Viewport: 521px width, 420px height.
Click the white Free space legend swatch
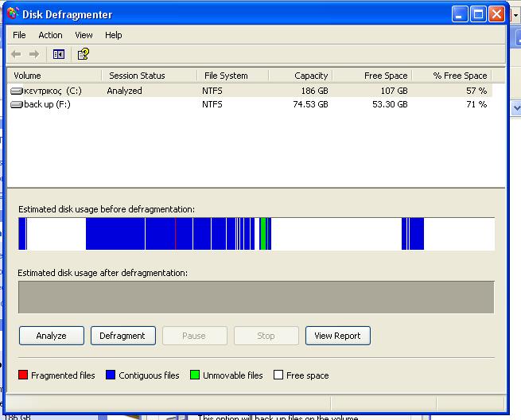tap(278, 375)
